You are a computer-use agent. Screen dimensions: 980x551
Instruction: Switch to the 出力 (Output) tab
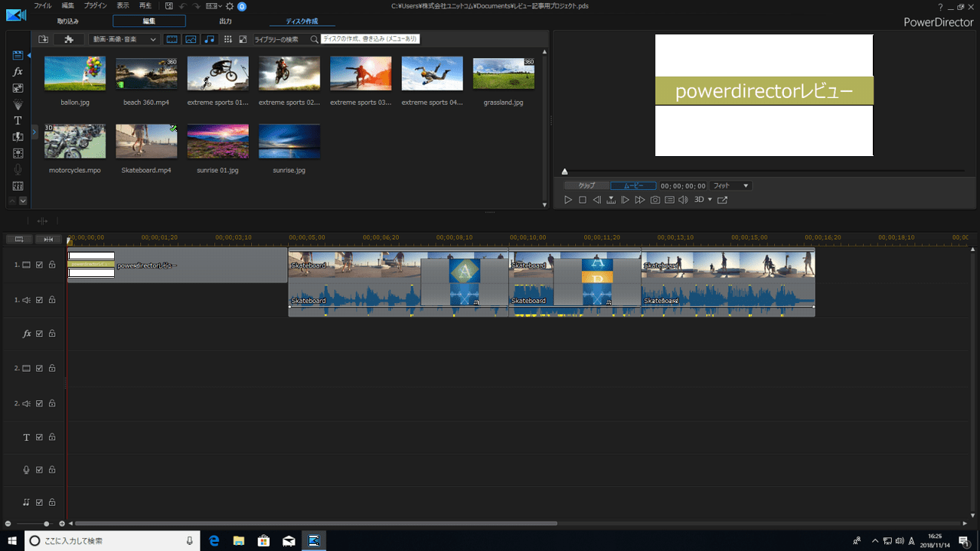click(225, 21)
